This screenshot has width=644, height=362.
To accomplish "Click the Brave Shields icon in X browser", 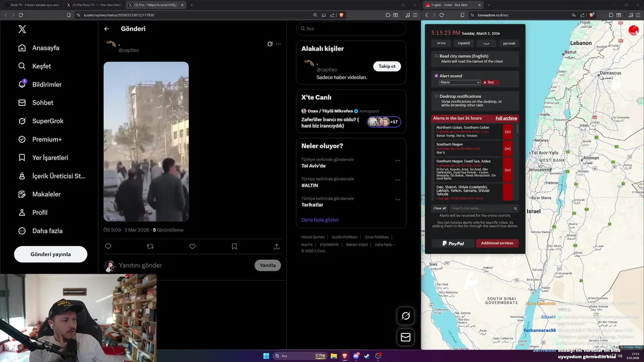I will pyautogui.click(x=341, y=15).
